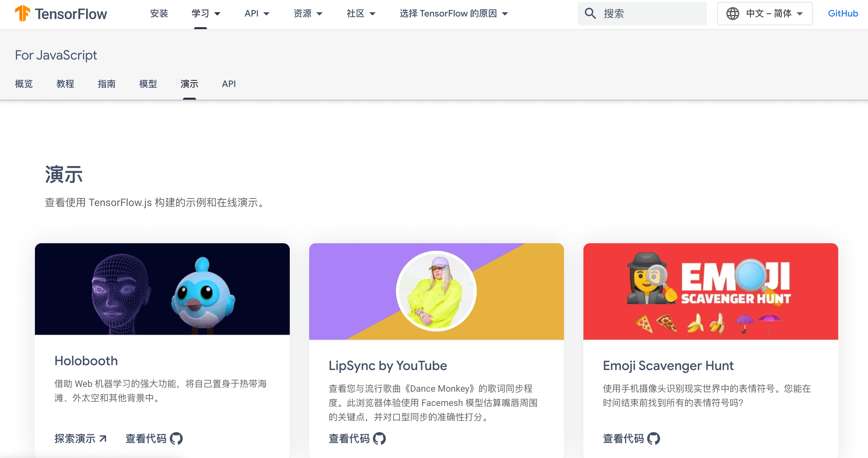Open the Holobooth thumbnail image
Image resolution: width=868 pixels, height=458 pixels.
(x=162, y=289)
